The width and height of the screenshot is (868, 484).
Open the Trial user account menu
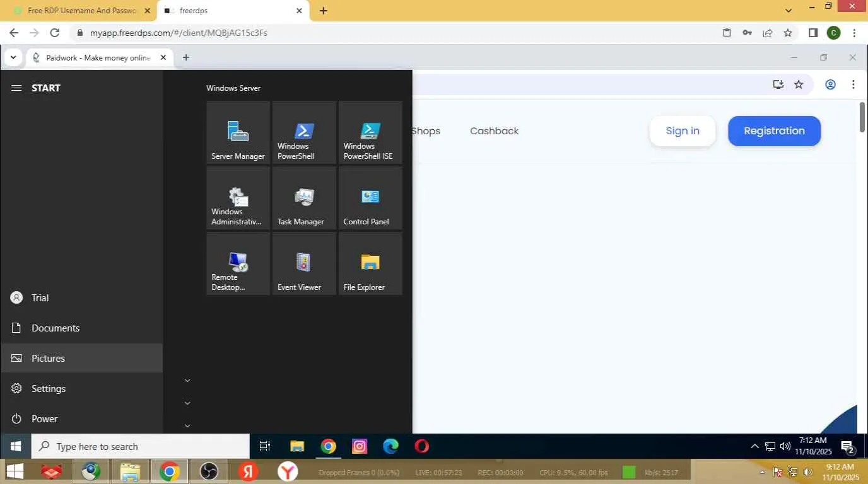pyautogui.click(x=81, y=298)
